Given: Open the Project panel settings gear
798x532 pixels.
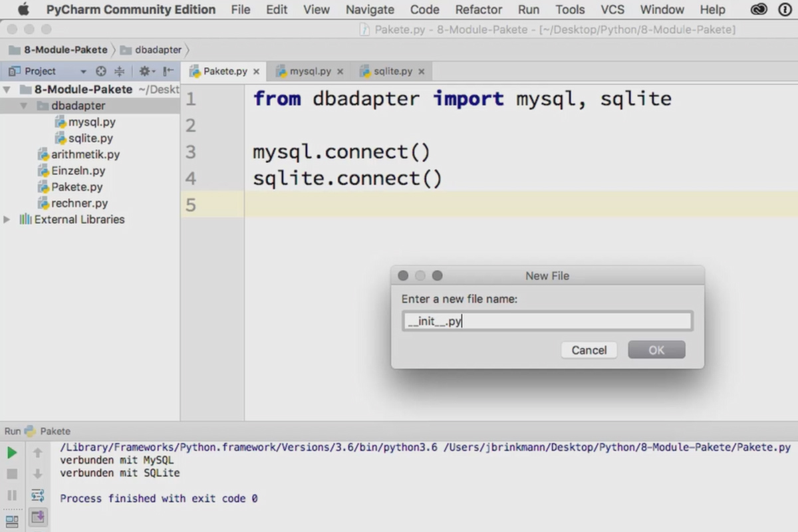Looking at the screenshot, I should pyautogui.click(x=146, y=71).
